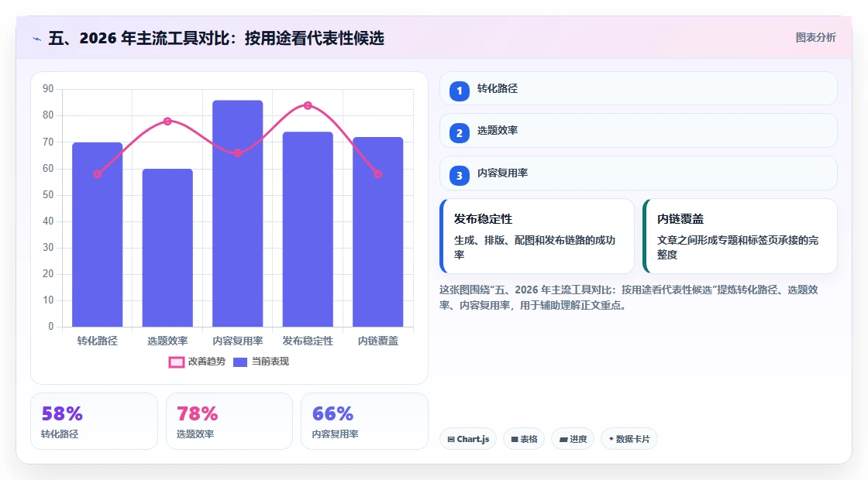Screen dimensions: 868x480
Task: Select numbered badge 2 for 选题效率
Action: [459, 133]
